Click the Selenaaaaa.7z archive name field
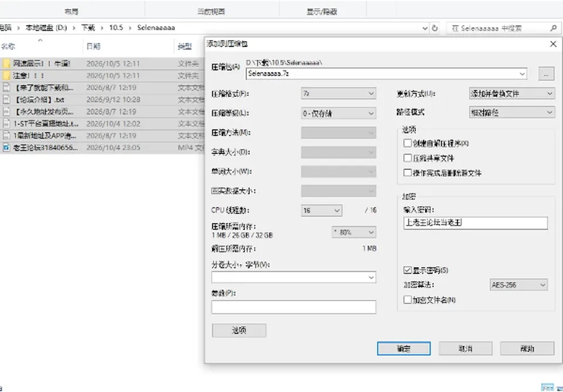This screenshot has height=392, width=563. pos(386,73)
